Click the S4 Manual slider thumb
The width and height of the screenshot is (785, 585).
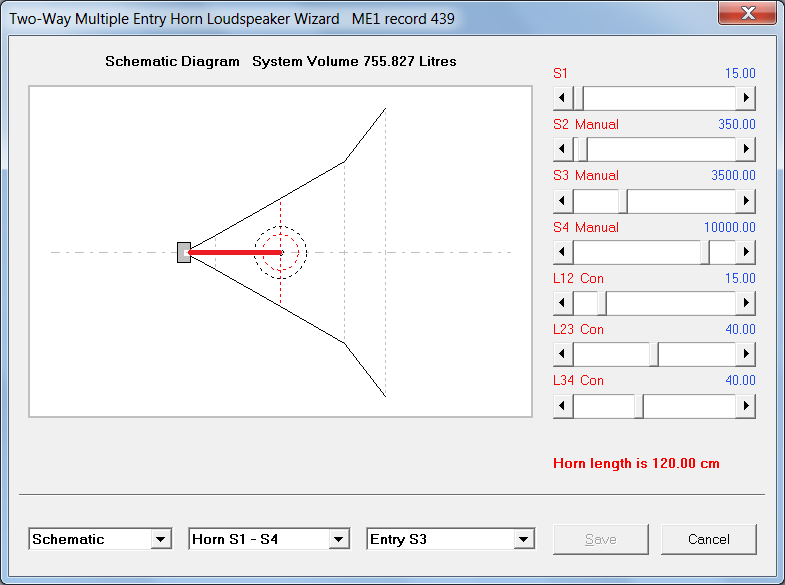705,252
